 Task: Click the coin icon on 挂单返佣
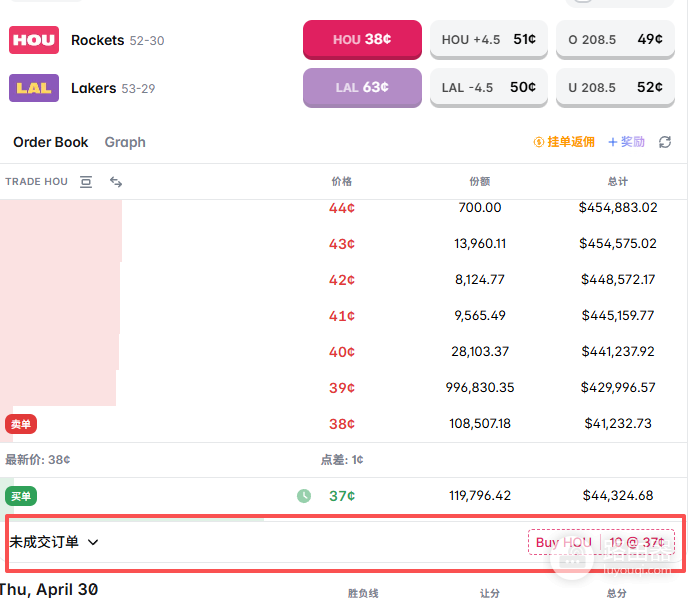[x=539, y=142]
